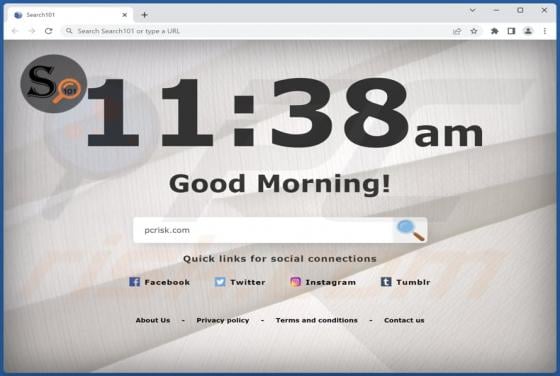This screenshot has width=560, height=376.
Task: Go forward one page
Action: click(x=32, y=31)
